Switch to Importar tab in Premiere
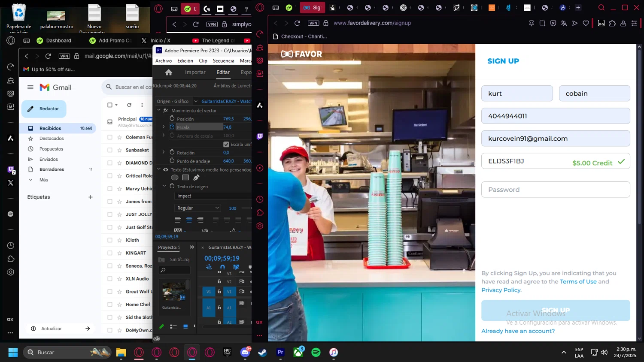This screenshot has height=362, width=644. pyautogui.click(x=195, y=72)
